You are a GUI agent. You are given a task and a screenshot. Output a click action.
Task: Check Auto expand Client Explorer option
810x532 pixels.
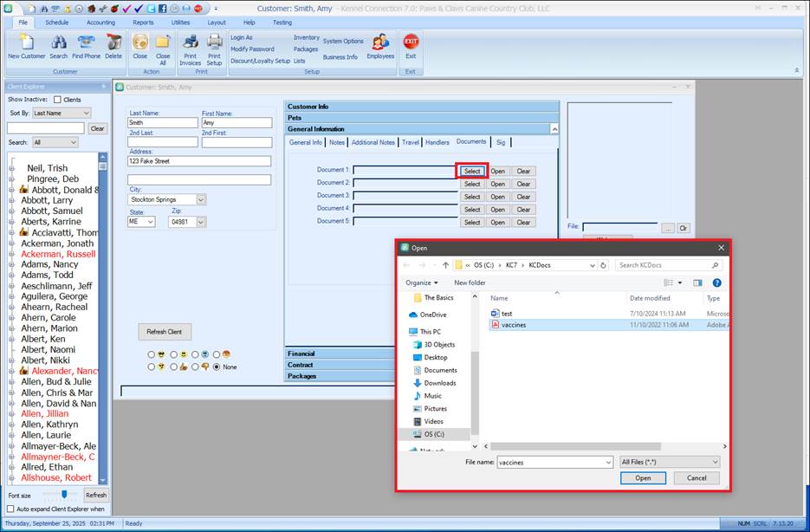pos(11,509)
